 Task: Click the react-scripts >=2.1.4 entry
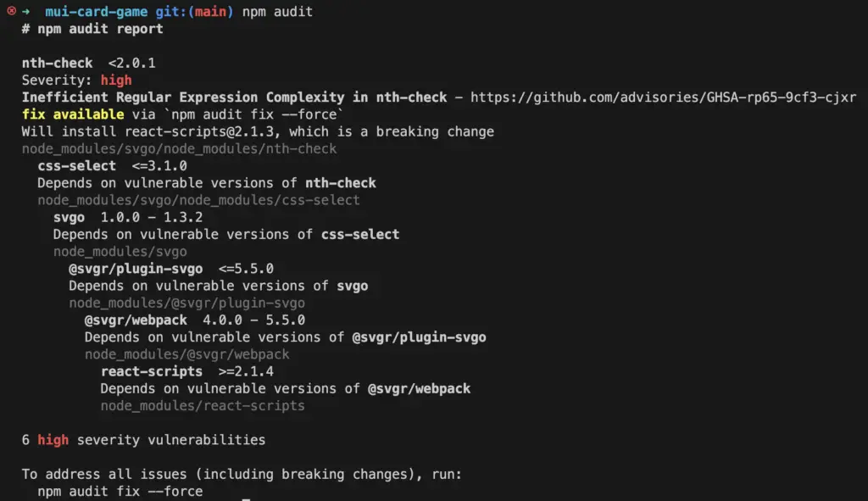187,371
